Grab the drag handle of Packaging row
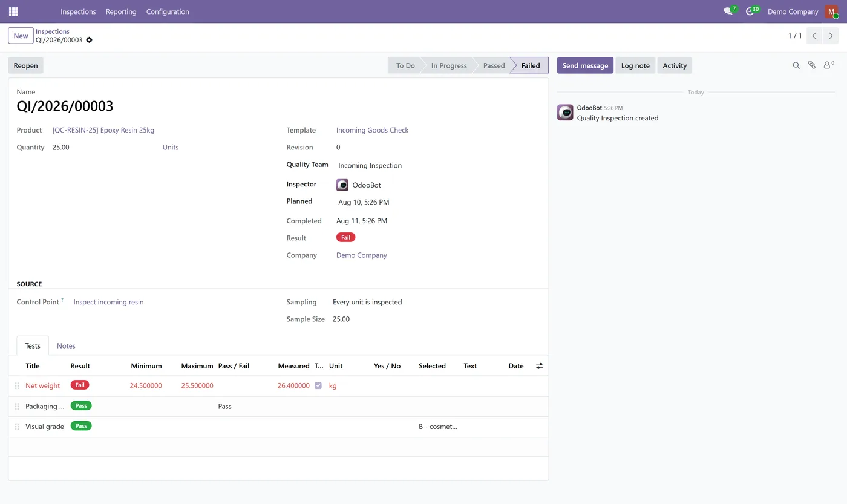Viewport: 847px width, 504px height. [17, 407]
